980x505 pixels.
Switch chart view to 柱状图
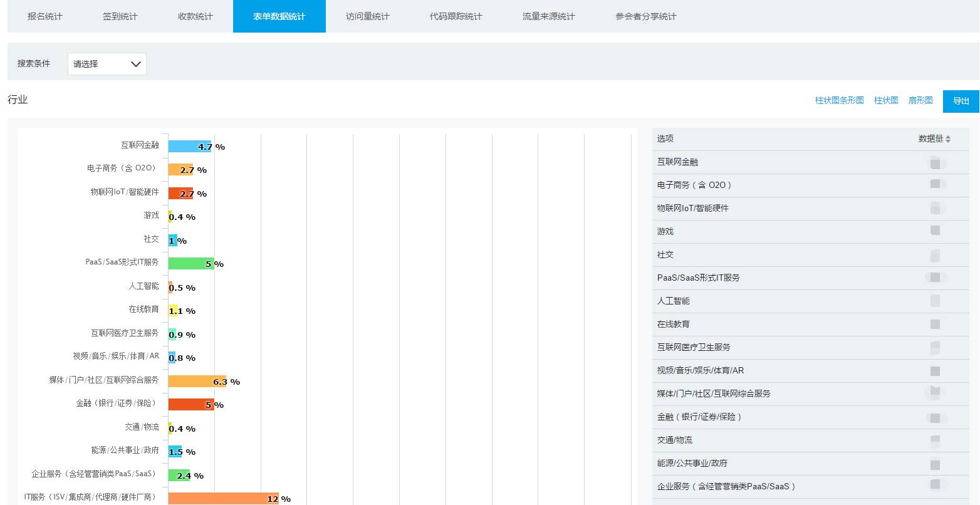coord(886,100)
